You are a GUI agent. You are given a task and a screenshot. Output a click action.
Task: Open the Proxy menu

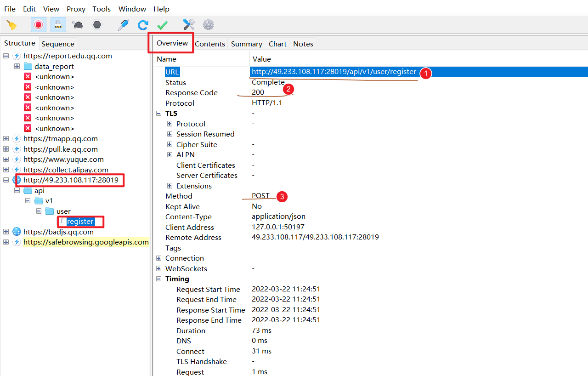point(76,9)
